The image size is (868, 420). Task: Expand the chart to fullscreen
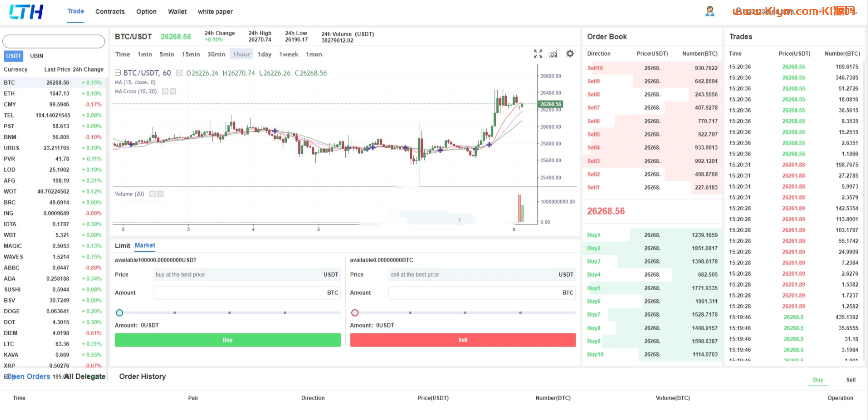[x=538, y=54]
